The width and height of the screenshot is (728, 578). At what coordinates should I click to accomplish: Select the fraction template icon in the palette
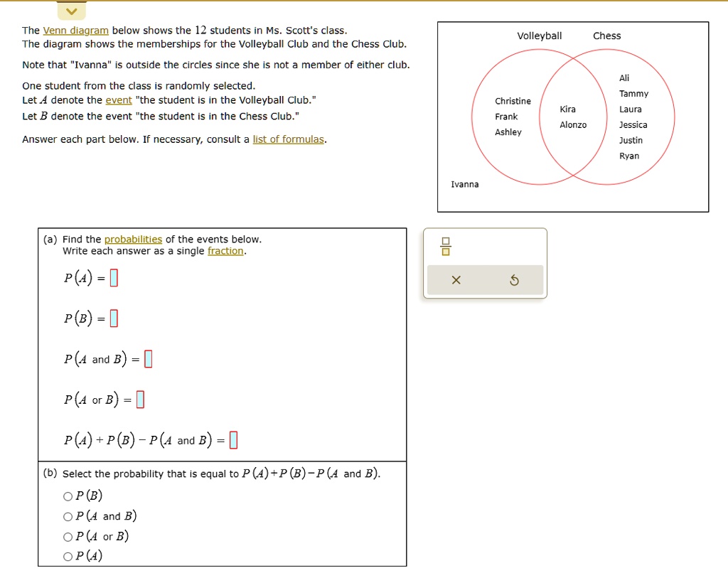[445, 245]
